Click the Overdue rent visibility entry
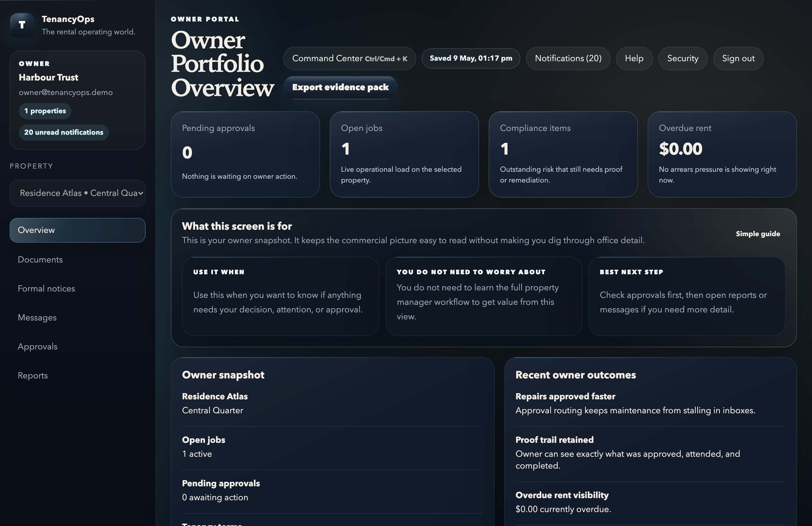The height and width of the screenshot is (526, 812). tap(650, 502)
